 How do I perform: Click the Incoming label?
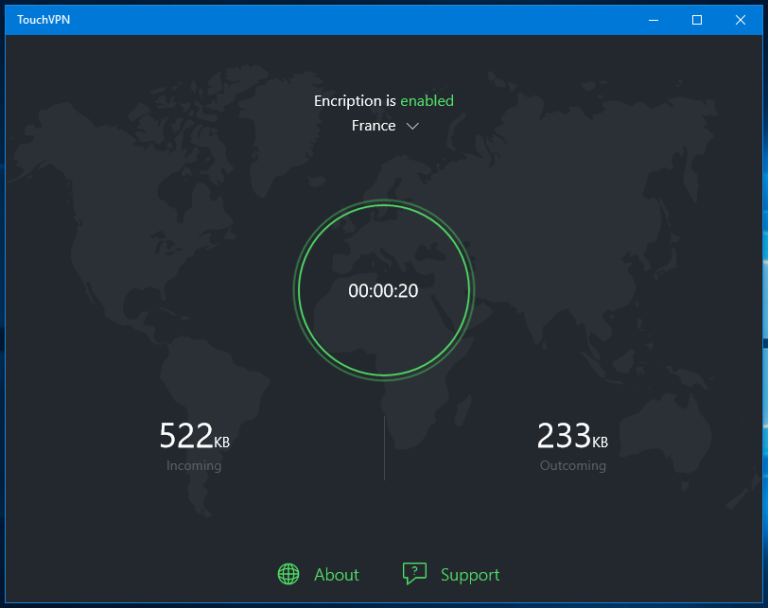(x=194, y=465)
